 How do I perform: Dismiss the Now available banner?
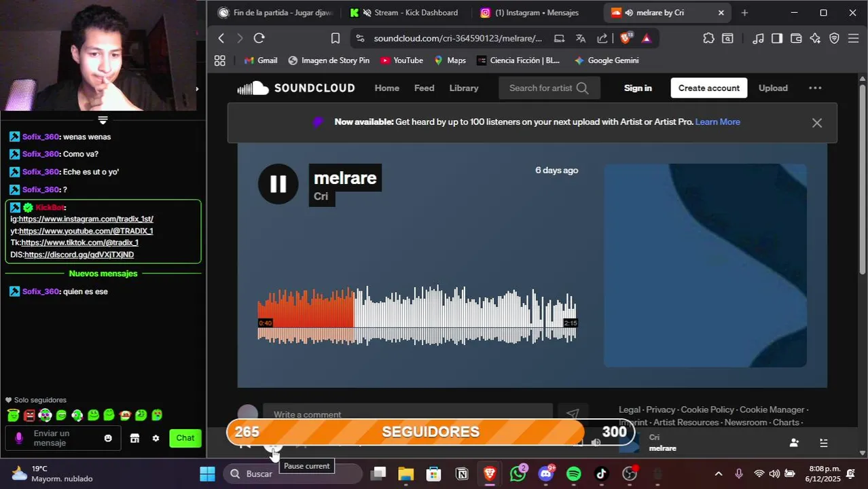817,123
